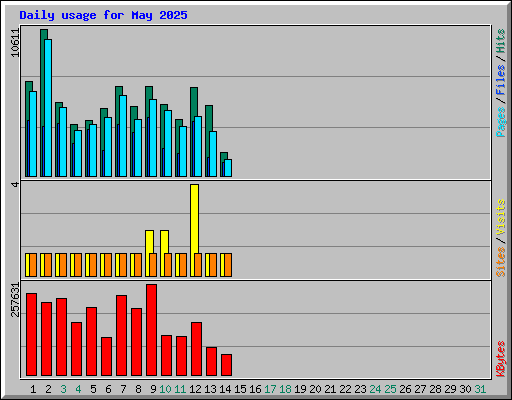The image size is (512, 400).
Task: Select the red KBytes bar for day 7
Action: pos(121,335)
